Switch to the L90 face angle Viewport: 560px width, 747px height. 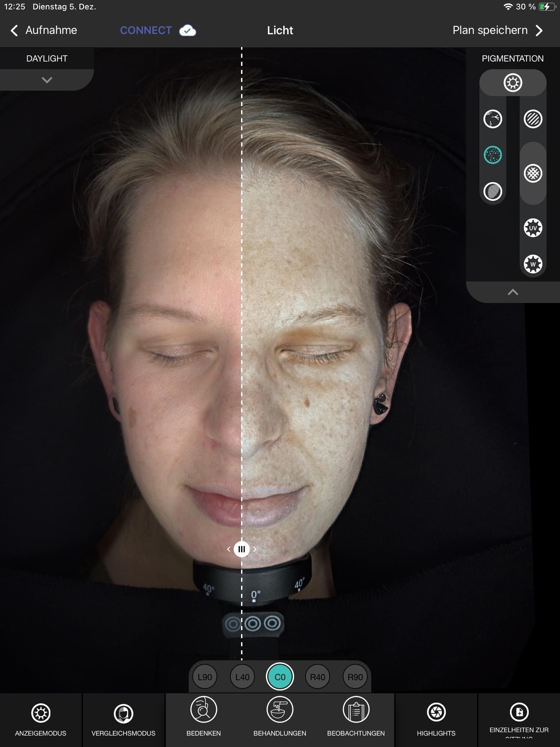[205, 677]
